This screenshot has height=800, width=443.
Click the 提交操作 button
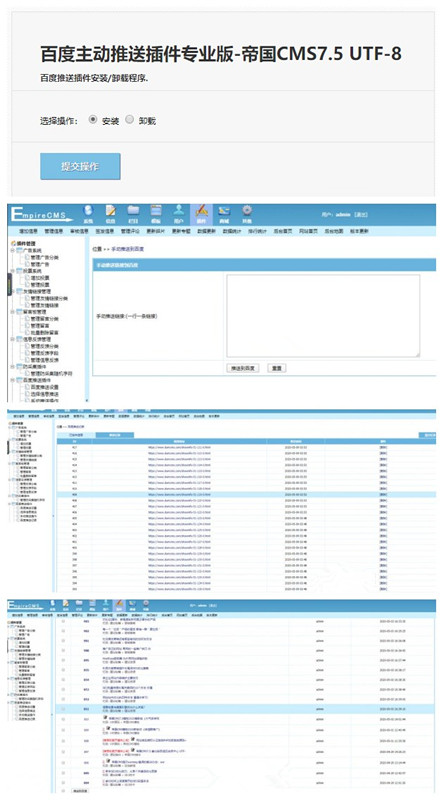click(80, 166)
